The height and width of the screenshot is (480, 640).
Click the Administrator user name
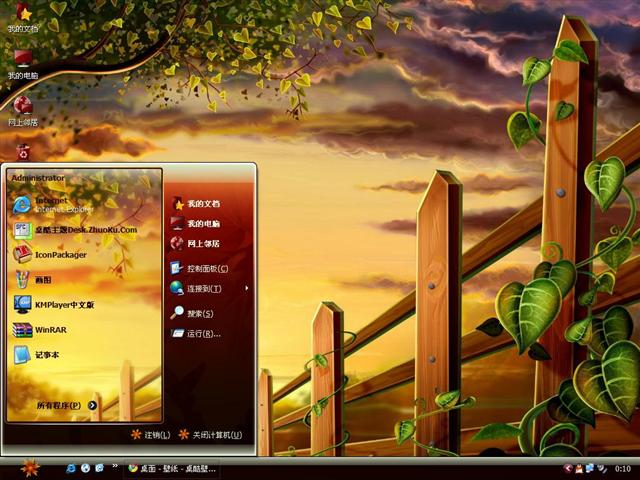pyautogui.click(x=38, y=178)
